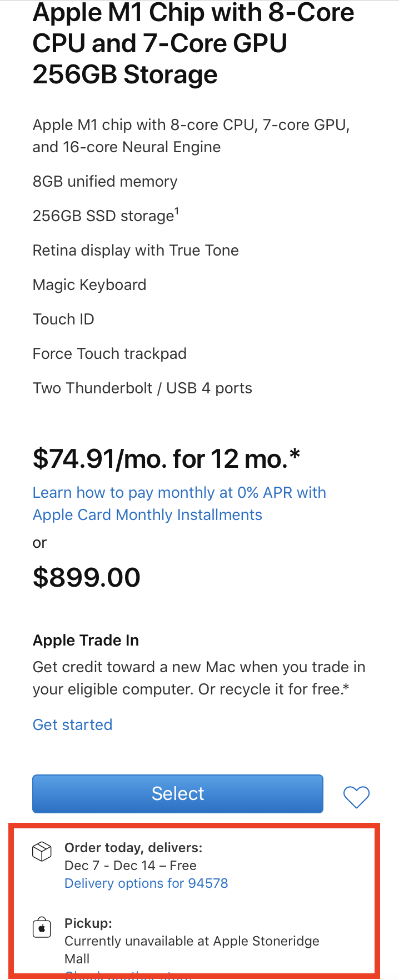The width and height of the screenshot is (399, 980).
Task: Click the partially visible 'Check another store' link
Action: pos(128,975)
